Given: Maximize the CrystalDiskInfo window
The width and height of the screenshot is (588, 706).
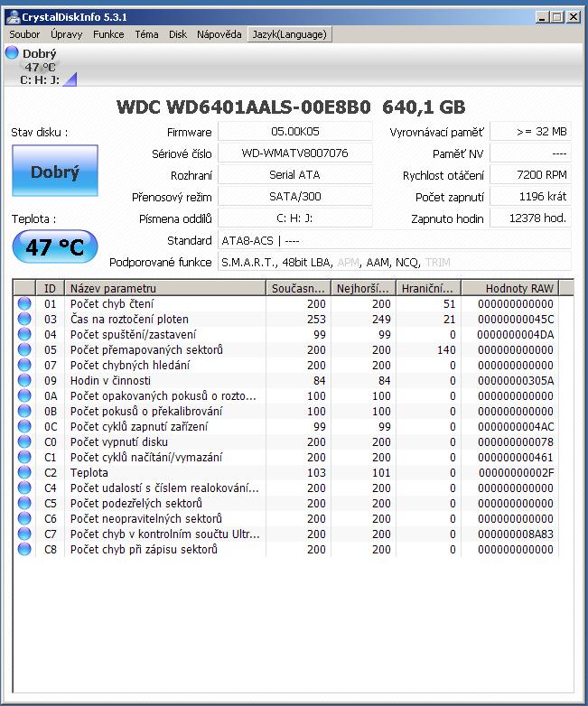Looking at the screenshot, I should coord(557,17).
